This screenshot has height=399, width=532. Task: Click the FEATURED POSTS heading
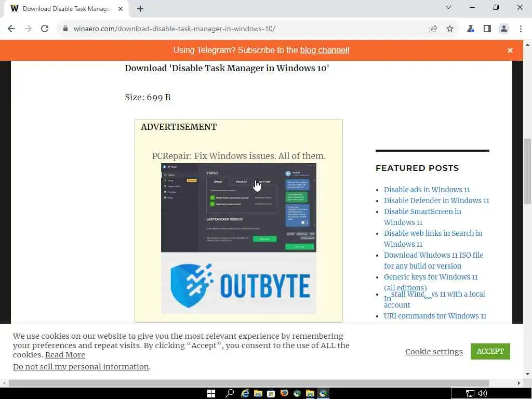point(417,168)
